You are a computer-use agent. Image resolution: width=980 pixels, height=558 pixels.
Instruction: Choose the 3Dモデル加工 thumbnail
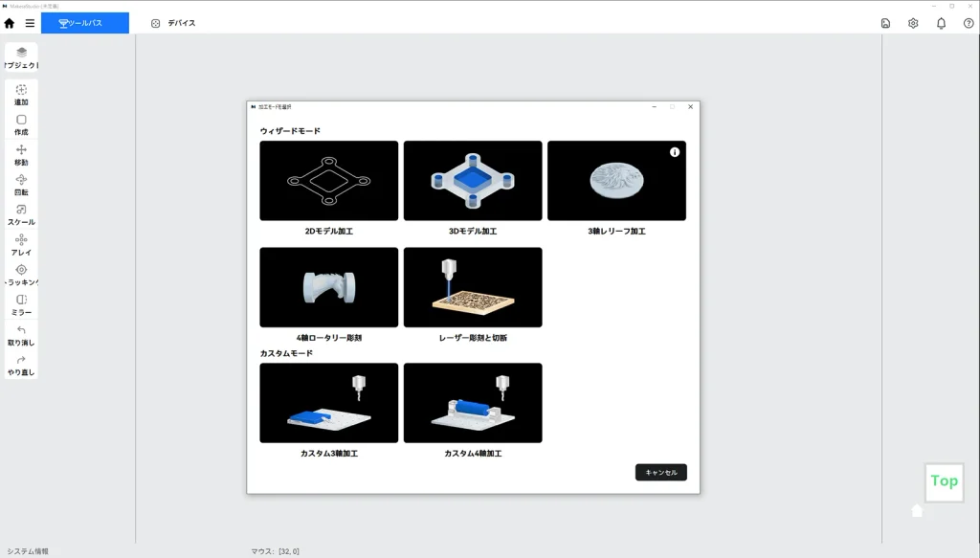(x=473, y=181)
